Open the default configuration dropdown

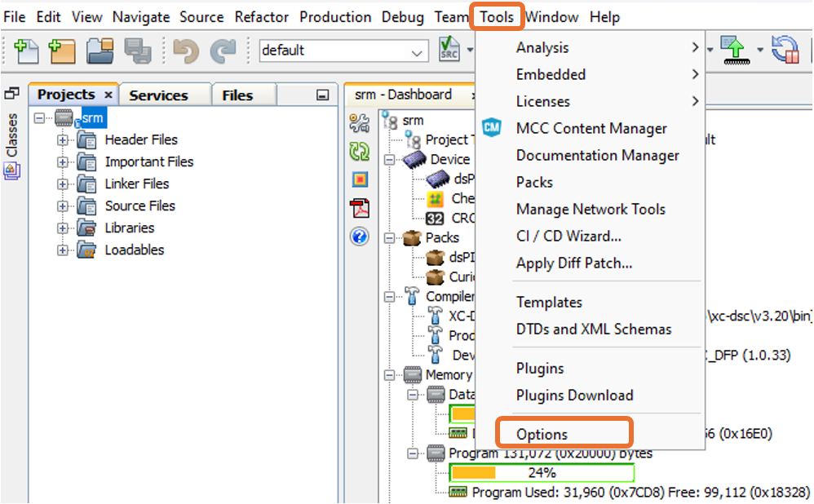(417, 51)
